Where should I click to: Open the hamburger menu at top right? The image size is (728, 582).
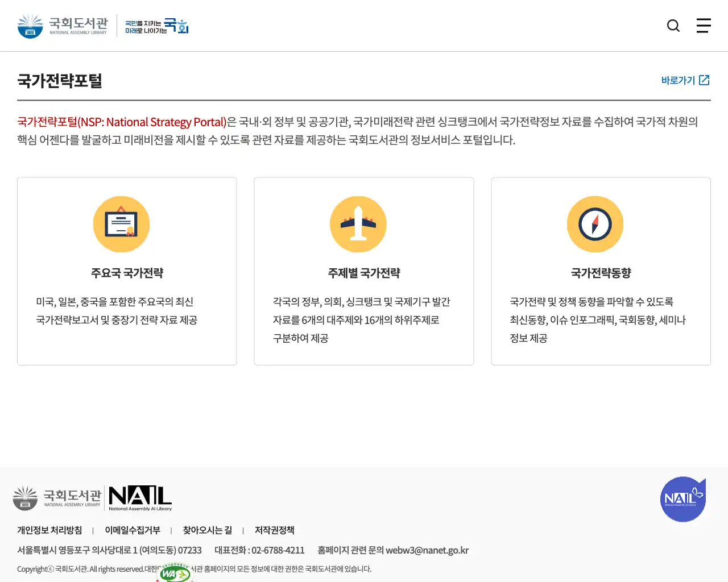(704, 26)
